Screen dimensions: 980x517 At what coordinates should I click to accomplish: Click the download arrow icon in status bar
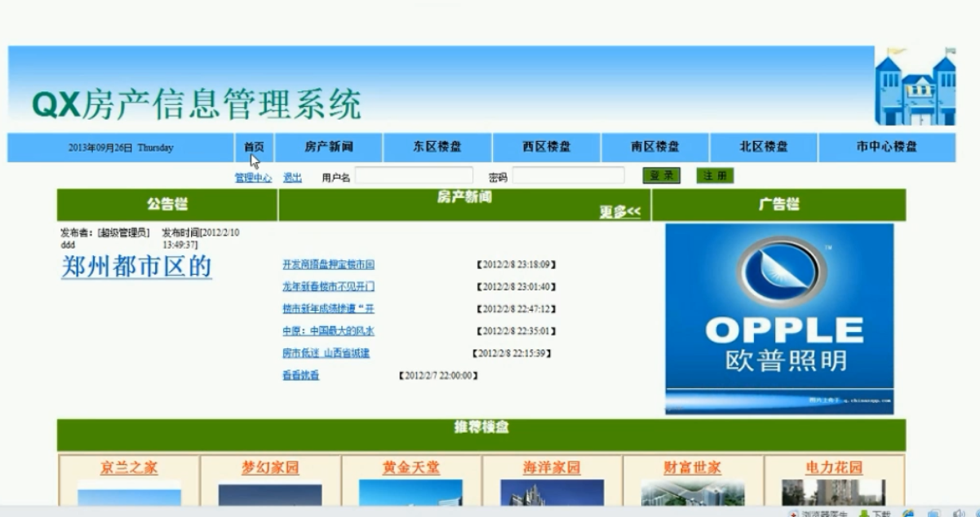pyautogui.click(x=863, y=514)
